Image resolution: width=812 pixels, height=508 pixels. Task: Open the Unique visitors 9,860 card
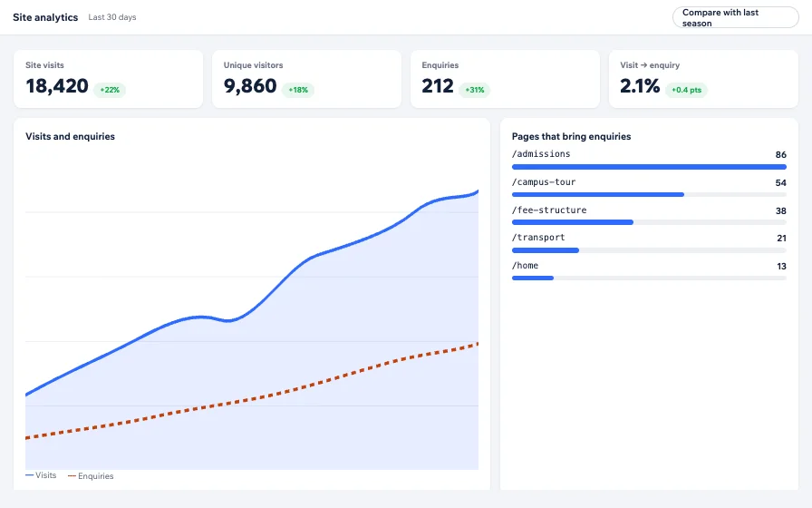click(306, 79)
